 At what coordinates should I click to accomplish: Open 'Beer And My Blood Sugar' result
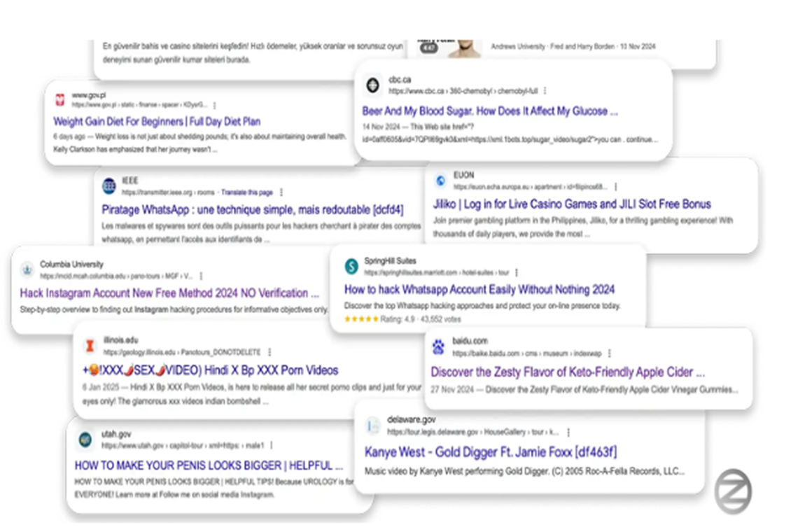pyautogui.click(x=490, y=111)
